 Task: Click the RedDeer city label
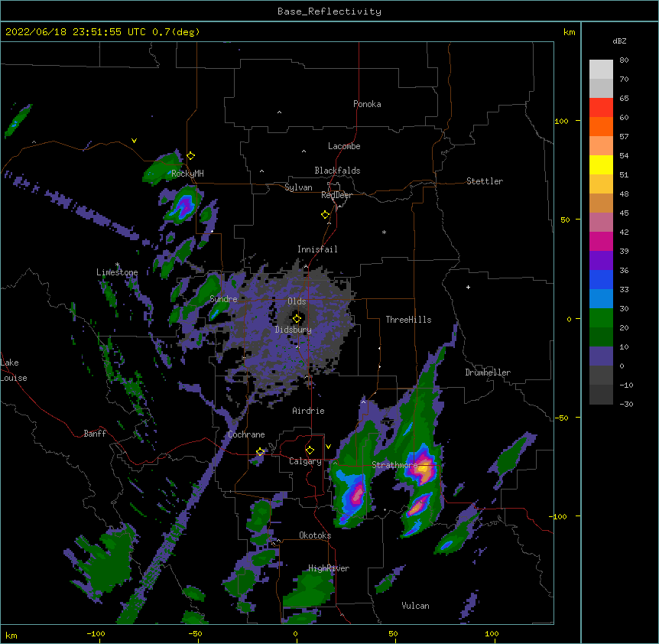pyautogui.click(x=336, y=195)
